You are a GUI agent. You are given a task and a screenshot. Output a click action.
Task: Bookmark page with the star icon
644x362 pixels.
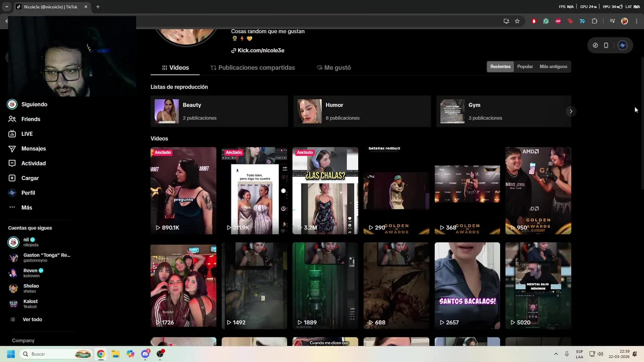(x=517, y=21)
